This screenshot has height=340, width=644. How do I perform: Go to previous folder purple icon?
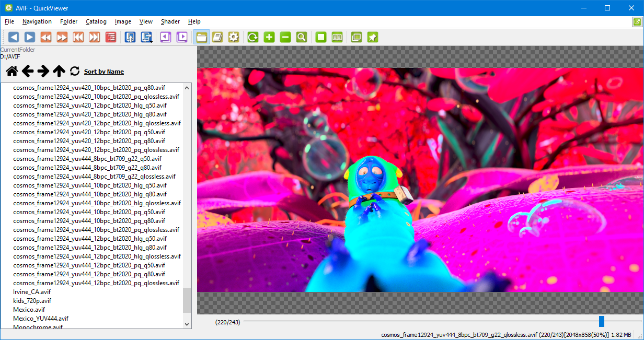166,37
